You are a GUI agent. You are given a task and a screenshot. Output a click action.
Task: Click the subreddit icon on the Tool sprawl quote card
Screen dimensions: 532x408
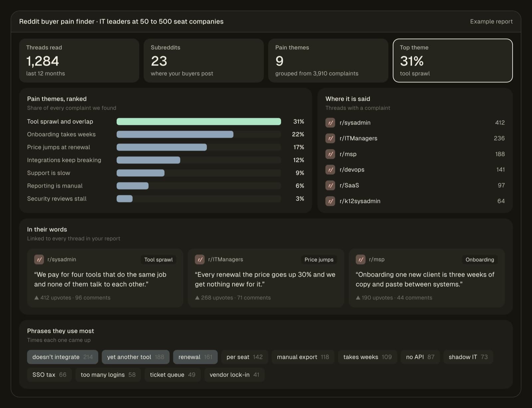click(39, 259)
